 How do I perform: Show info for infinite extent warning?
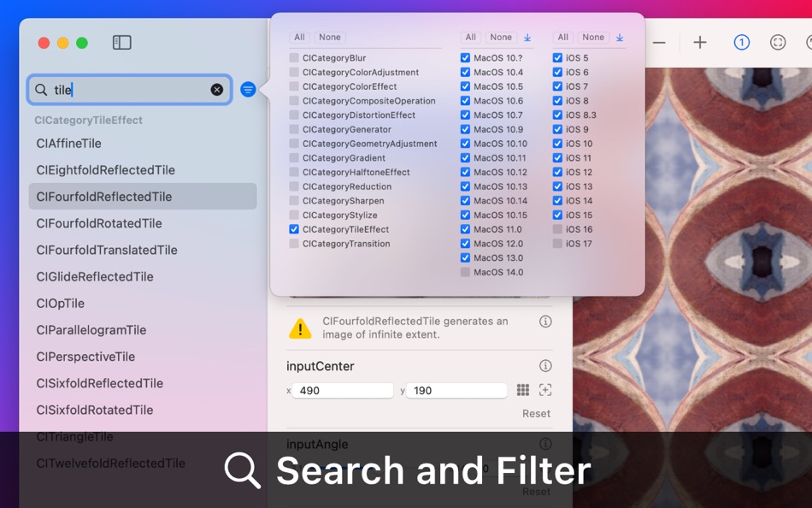point(545,322)
